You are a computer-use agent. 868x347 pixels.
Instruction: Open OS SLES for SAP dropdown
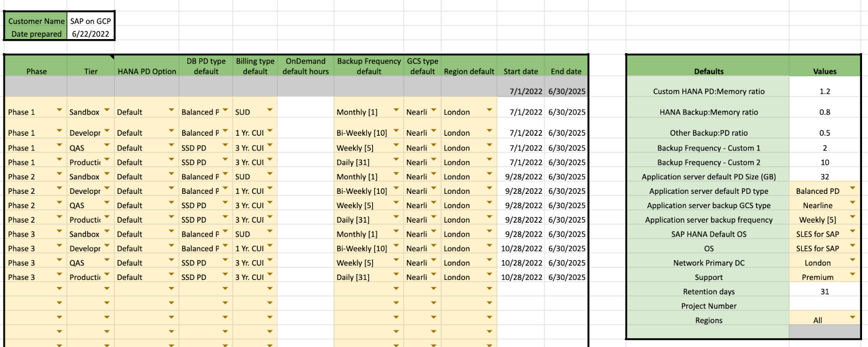click(x=852, y=246)
